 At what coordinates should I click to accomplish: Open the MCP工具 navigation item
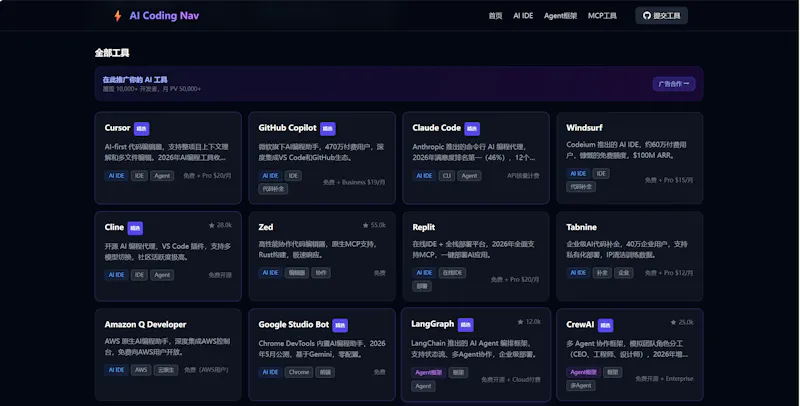click(x=602, y=16)
